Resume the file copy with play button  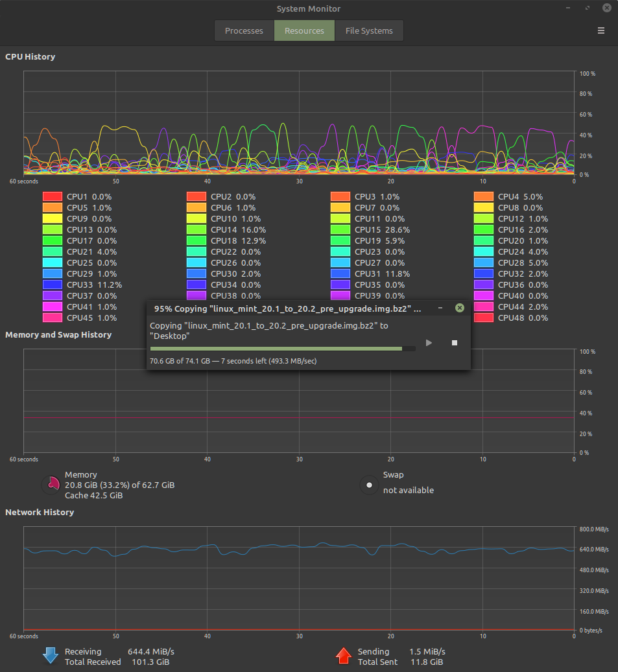click(429, 342)
